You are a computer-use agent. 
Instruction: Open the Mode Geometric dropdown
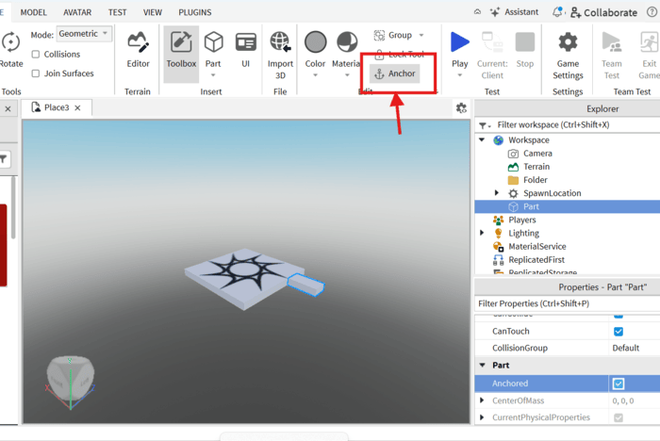[84, 34]
